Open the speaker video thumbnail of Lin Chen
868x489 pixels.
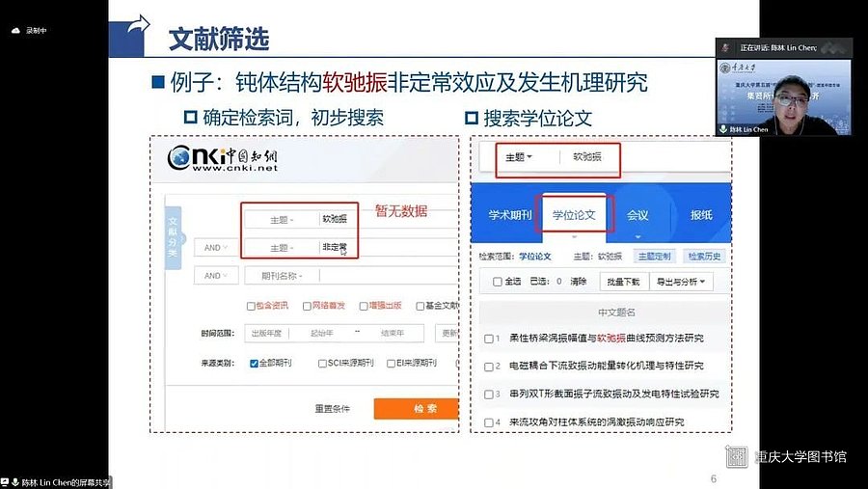[x=783, y=96]
